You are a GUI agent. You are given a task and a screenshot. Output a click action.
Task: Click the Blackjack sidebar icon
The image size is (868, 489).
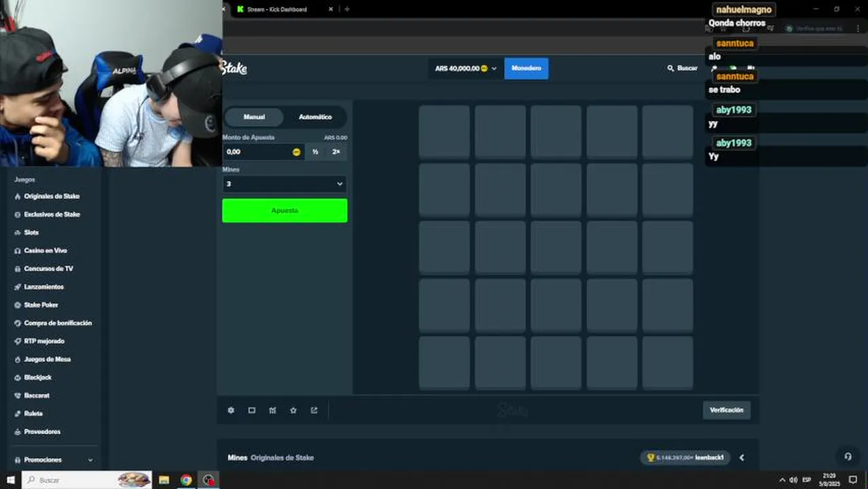(x=18, y=378)
